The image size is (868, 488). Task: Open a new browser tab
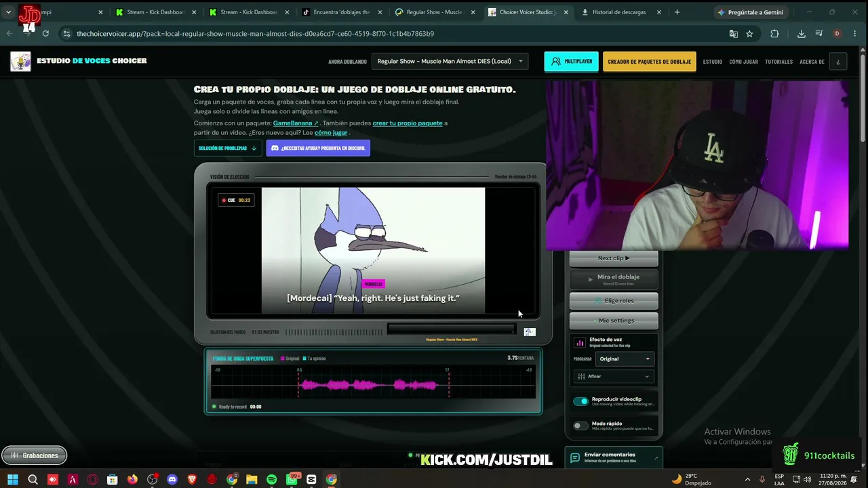(x=677, y=12)
